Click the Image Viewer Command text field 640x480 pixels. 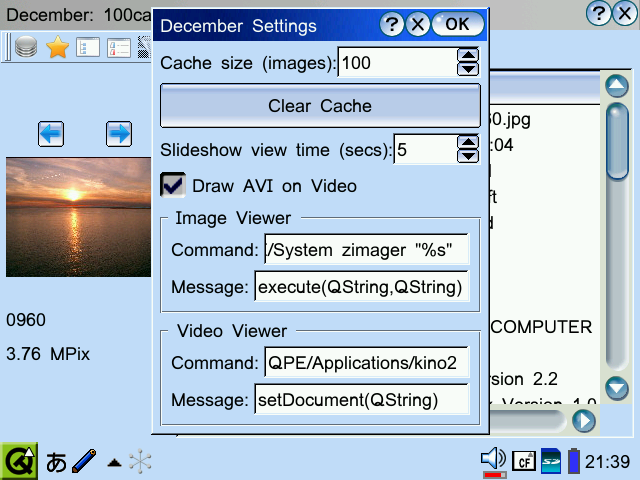[x=366, y=250]
